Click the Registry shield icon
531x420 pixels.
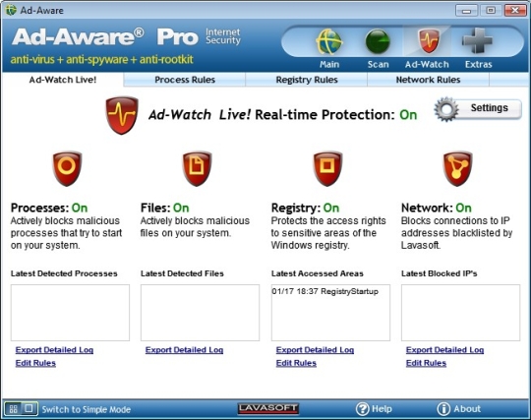(x=327, y=168)
